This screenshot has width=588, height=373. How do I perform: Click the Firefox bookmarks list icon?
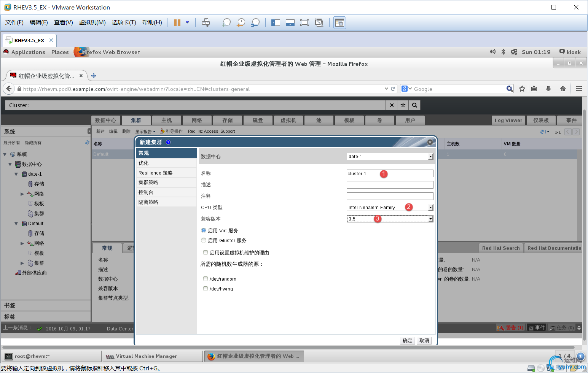(534, 89)
